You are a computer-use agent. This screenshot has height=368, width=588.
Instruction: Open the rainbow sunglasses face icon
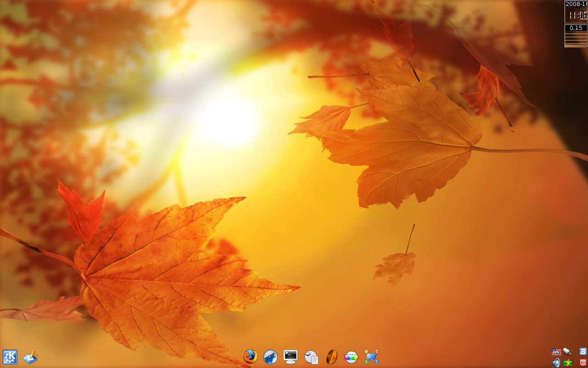tap(351, 357)
